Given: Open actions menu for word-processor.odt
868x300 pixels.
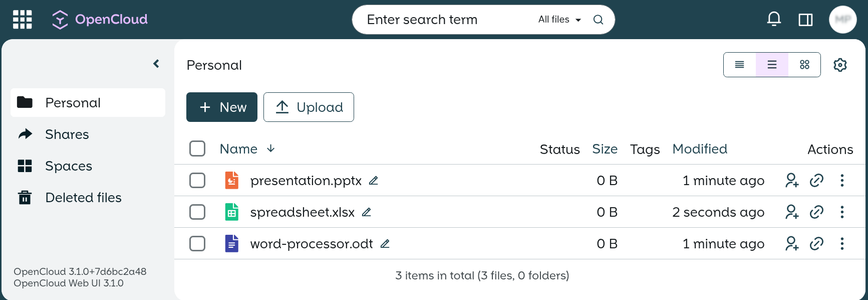Looking at the screenshot, I should point(842,243).
